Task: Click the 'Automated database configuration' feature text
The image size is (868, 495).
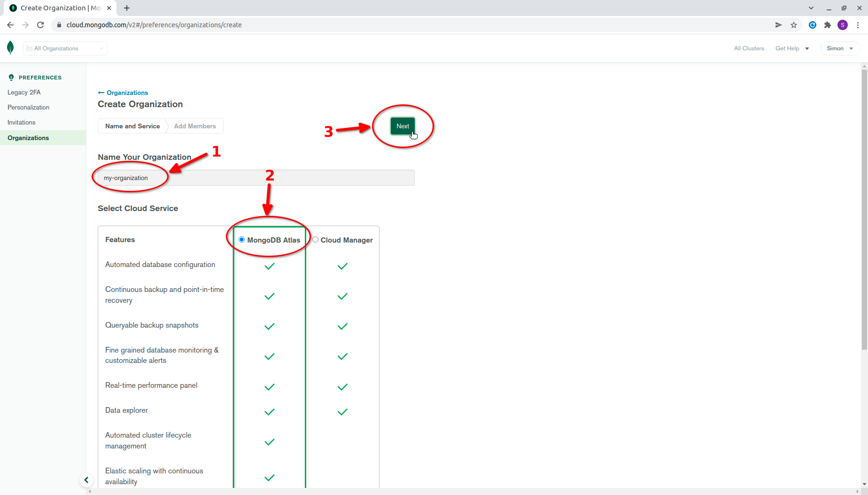Action: 160,265
